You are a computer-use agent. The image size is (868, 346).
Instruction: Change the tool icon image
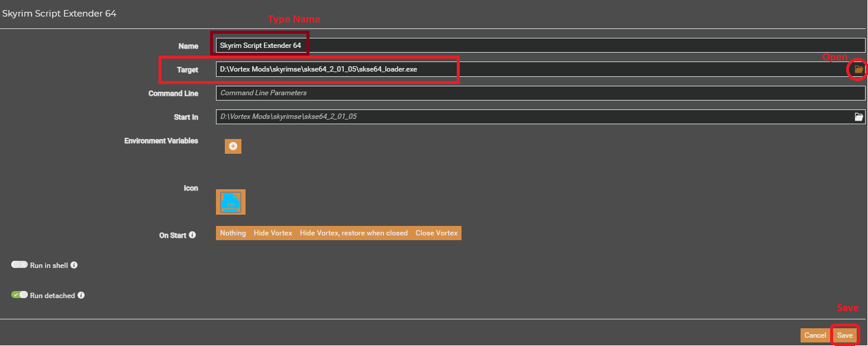tap(231, 202)
